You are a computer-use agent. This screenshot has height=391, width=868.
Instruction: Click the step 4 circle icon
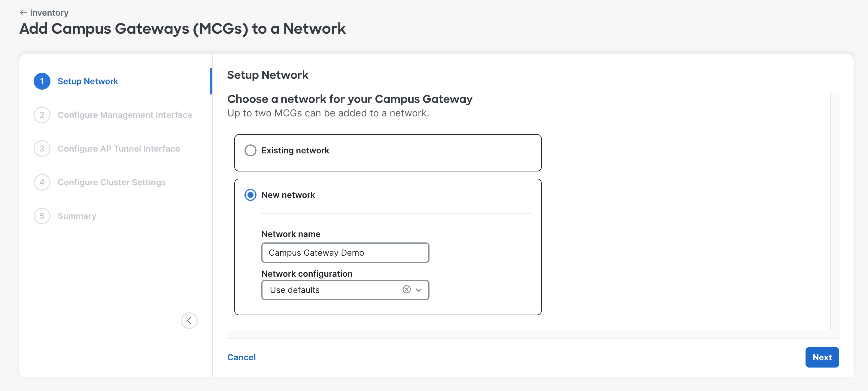pyautogui.click(x=42, y=183)
